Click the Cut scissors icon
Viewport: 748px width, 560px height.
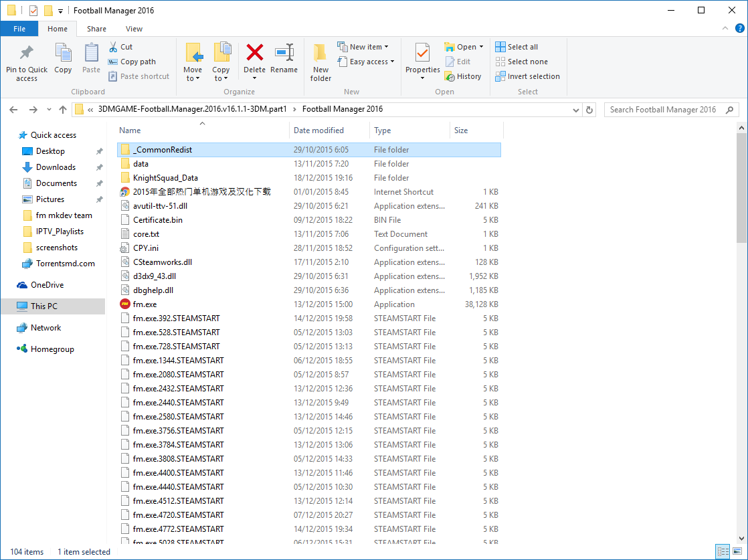[x=113, y=47]
